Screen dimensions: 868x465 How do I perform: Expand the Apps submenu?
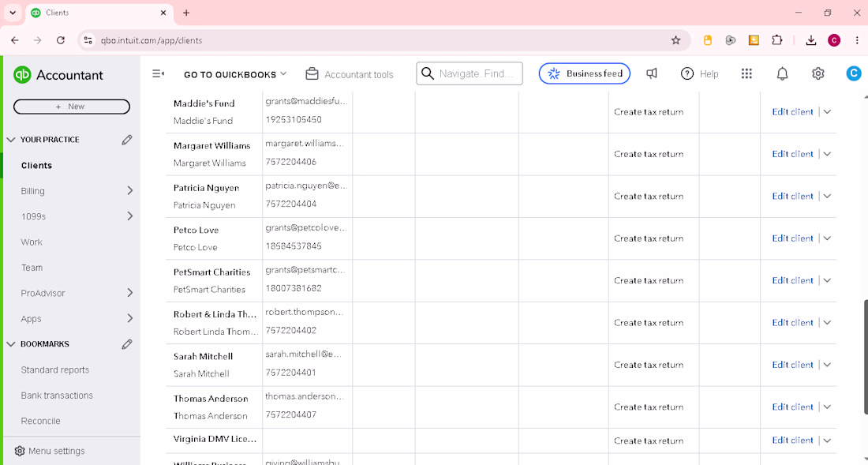click(x=130, y=318)
